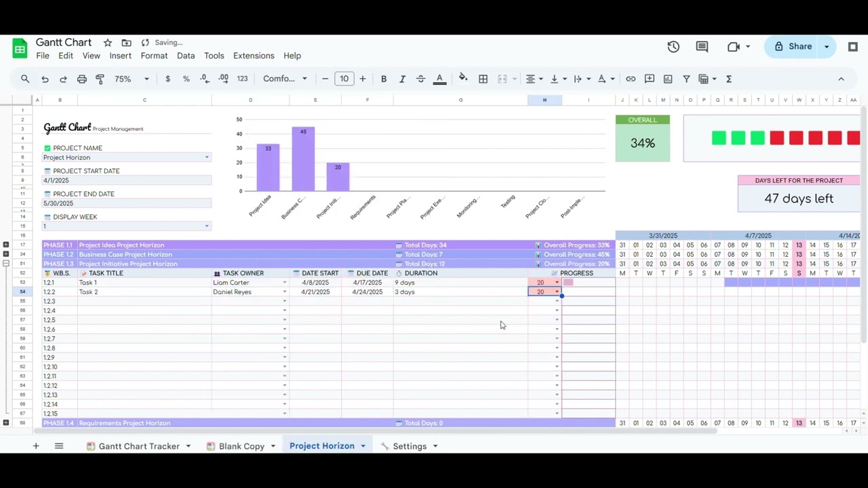Format the cell as percent
This screenshot has width=868, height=488.
186,79
